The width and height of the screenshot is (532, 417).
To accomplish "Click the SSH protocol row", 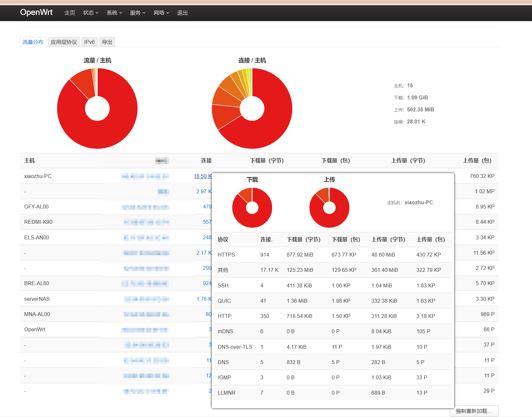I will tap(333, 285).
